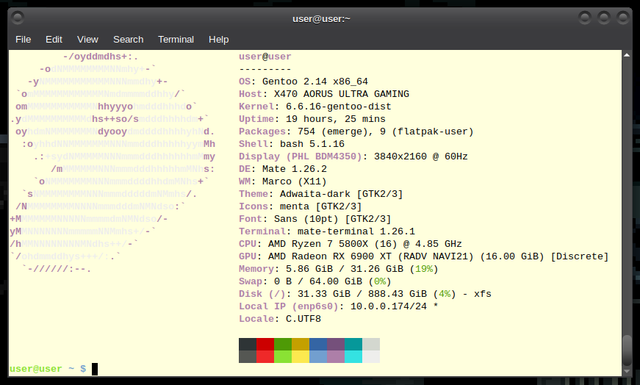
Task: Click the 'X470 AORUS ULTRA GAMING' host value
Action: (x=341, y=94)
